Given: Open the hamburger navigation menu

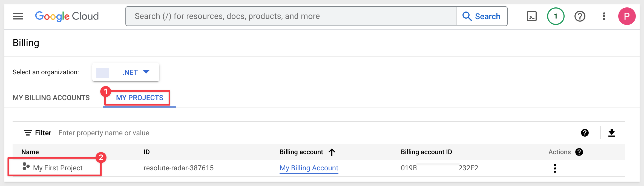Looking at the screenshot, I should tap(18, 16).
